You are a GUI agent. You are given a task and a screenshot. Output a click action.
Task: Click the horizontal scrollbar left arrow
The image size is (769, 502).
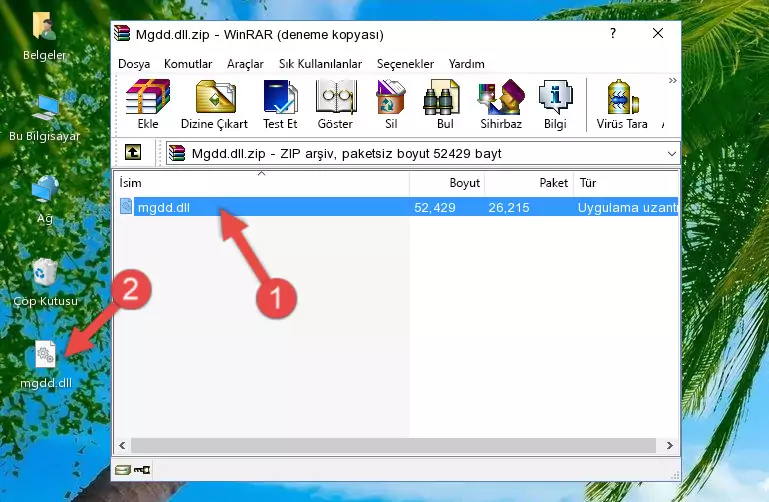tap(122, 446)
